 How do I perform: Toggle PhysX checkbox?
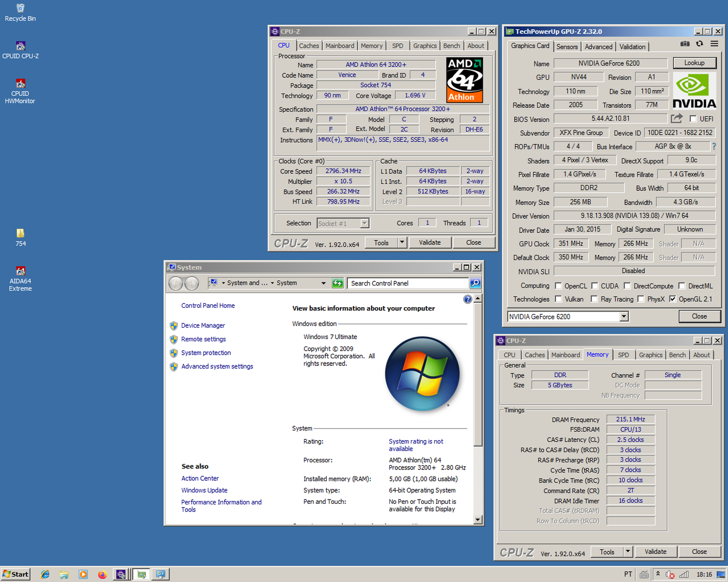pos(641,299)
